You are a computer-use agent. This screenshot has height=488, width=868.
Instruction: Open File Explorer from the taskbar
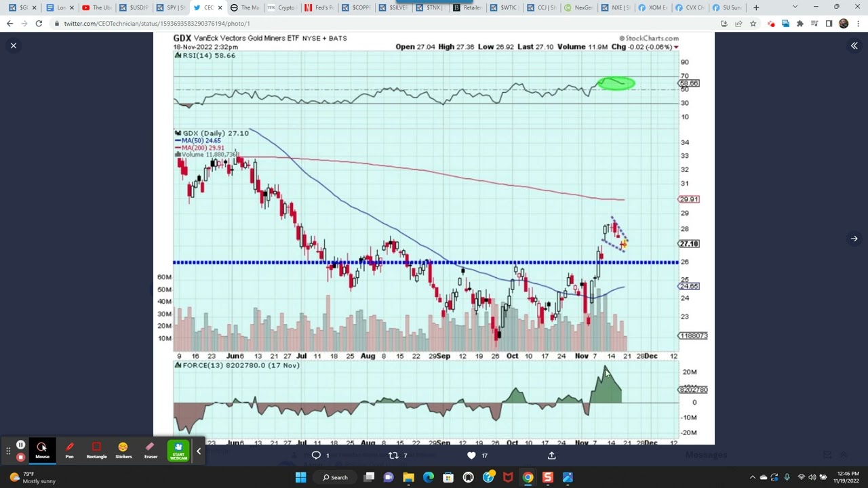point(408,477)
